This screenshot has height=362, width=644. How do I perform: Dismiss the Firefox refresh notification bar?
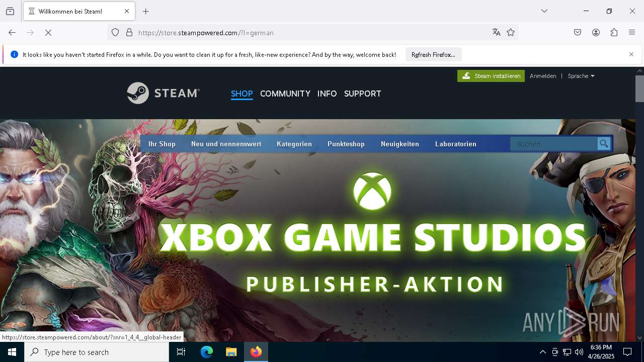click(x=631, y=54)
